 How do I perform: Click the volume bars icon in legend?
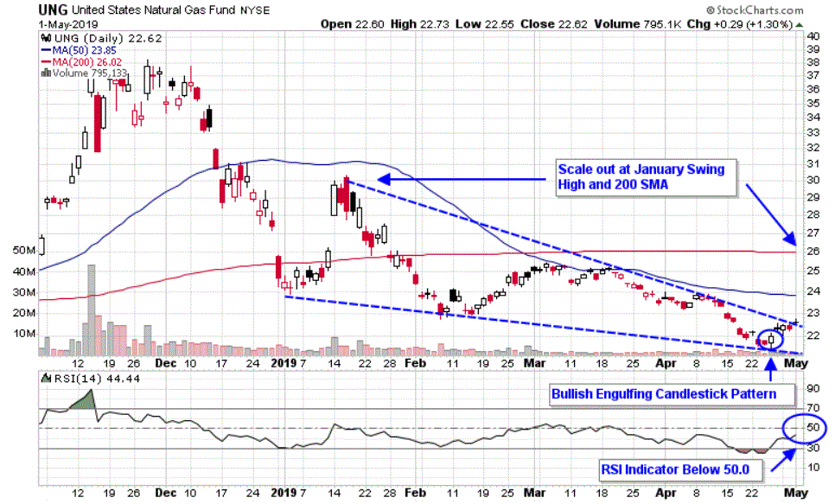47,73
